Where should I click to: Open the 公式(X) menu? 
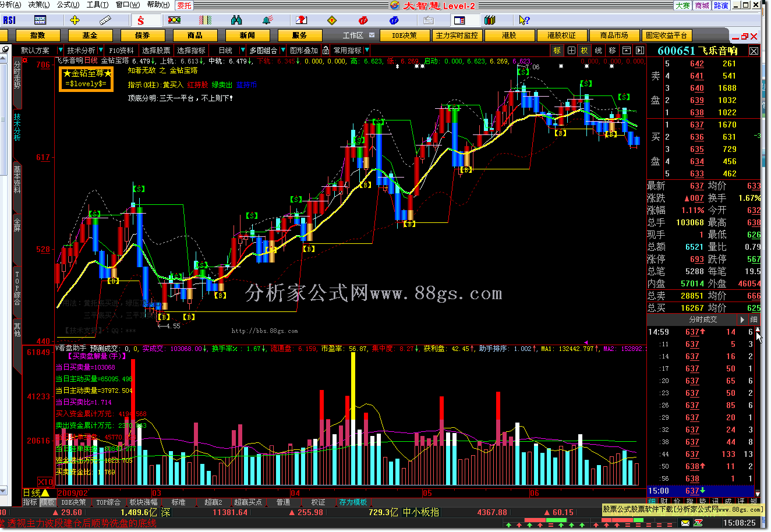[68, 5]
